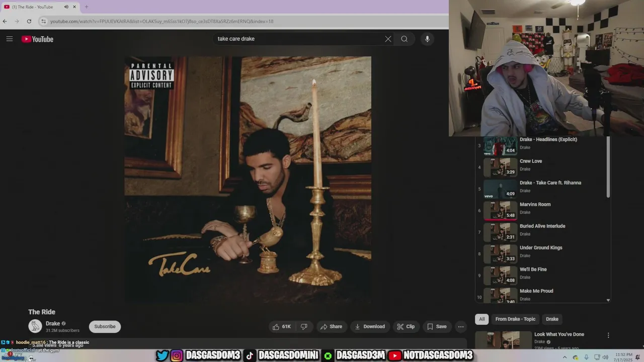Mute the tab via speaker icon
This screenshot has height=362, width=644.
click(x=66, y=7)
